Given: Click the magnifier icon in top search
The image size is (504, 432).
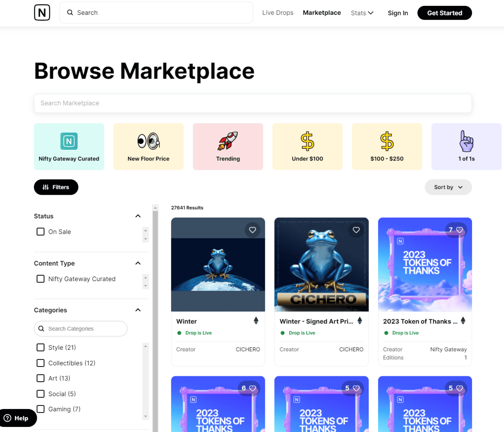Looking at the screenshot, I should tap(70, 12).
